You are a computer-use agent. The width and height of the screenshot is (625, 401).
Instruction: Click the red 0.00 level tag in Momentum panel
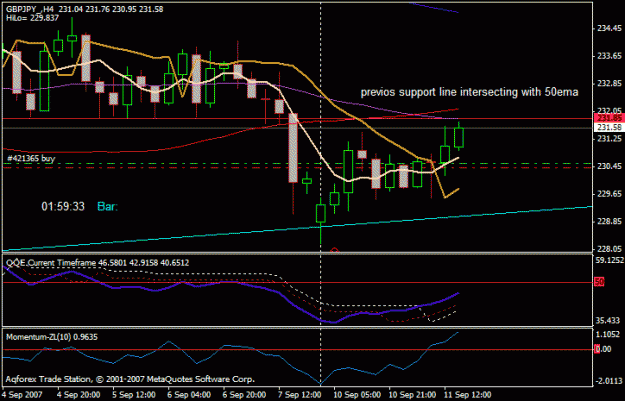pos(603,349)
